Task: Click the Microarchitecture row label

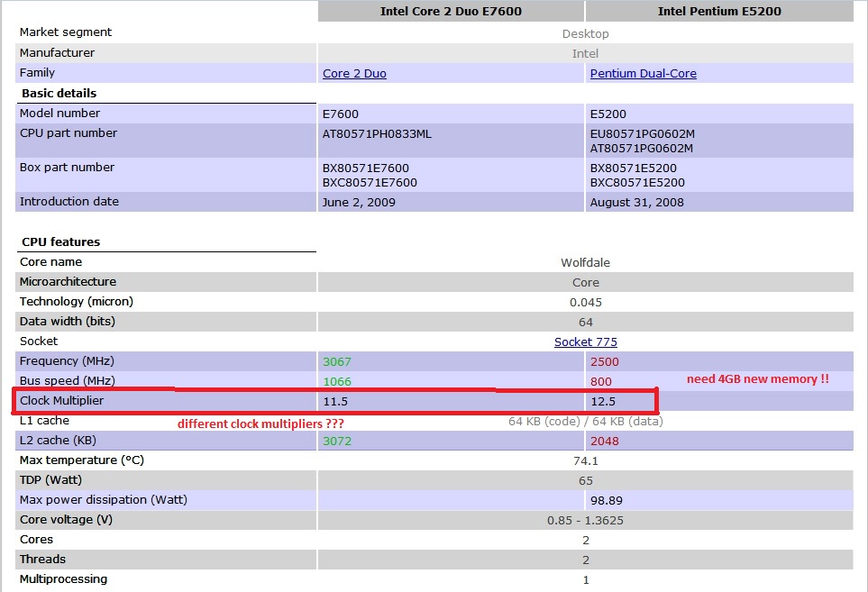Action: pyautogui.click(x=69, y=282)
